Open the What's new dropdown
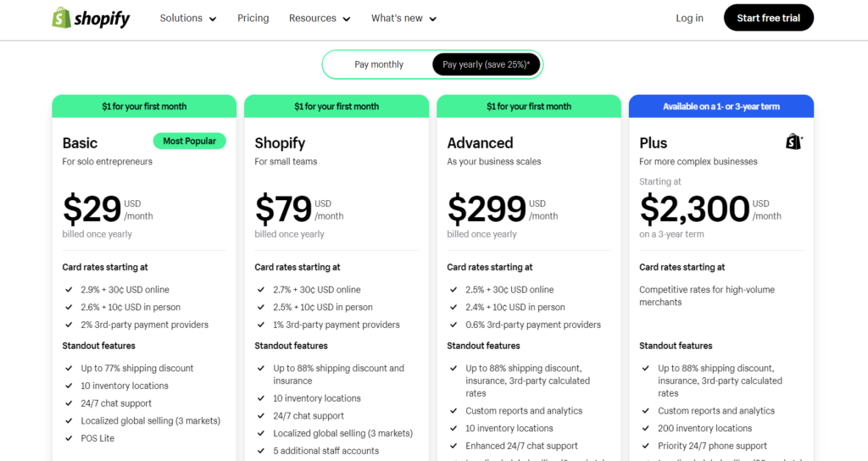The image size is (868, 461). click(x=403, y=19)
